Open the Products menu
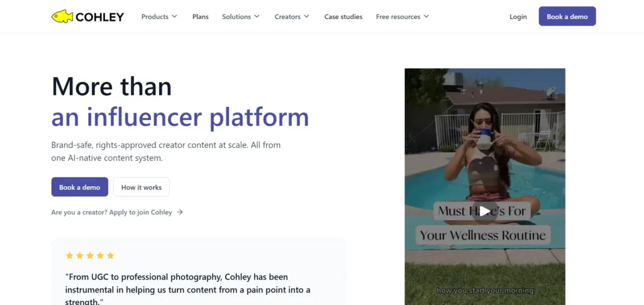 pos(159,17)
